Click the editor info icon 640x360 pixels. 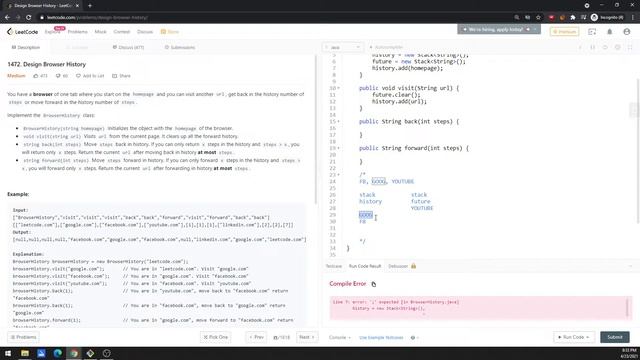(580, 47)
